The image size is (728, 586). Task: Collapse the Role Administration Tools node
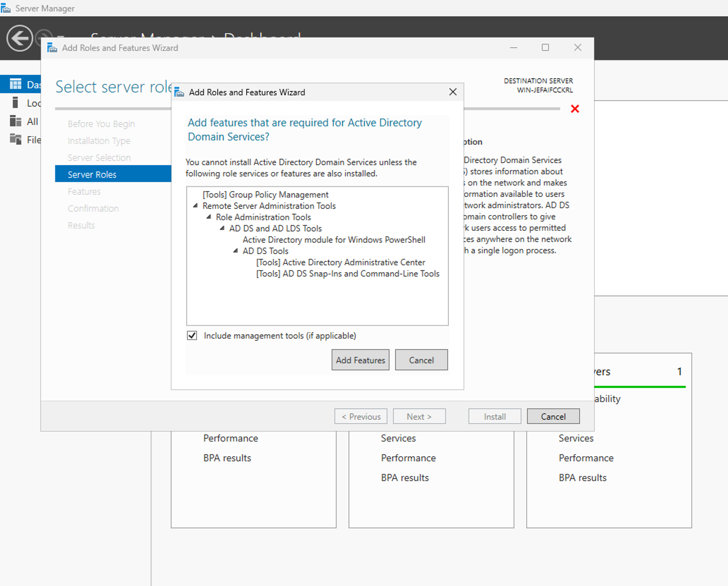[x=209, y=217]
